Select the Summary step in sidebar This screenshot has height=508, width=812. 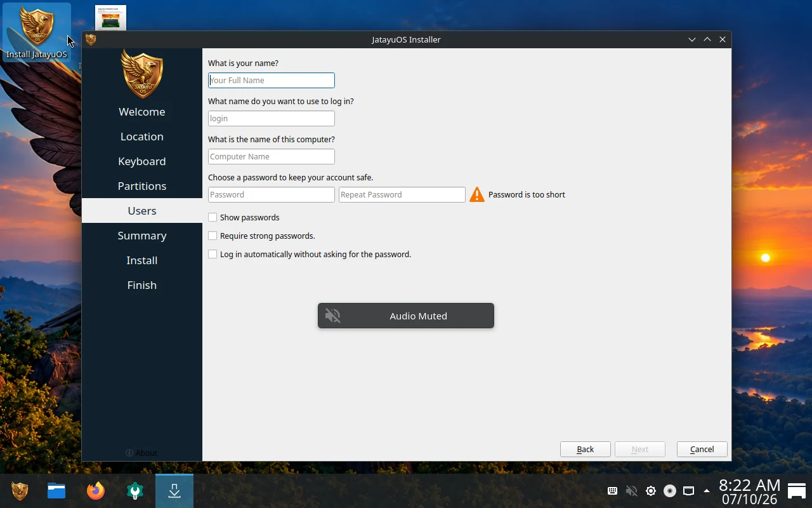coord(142,236)
